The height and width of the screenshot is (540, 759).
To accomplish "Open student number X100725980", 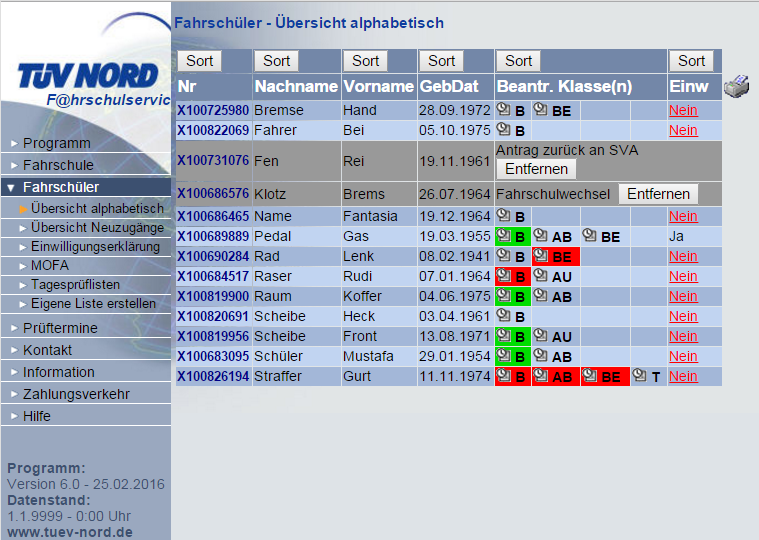I will (x=213, y=110).
